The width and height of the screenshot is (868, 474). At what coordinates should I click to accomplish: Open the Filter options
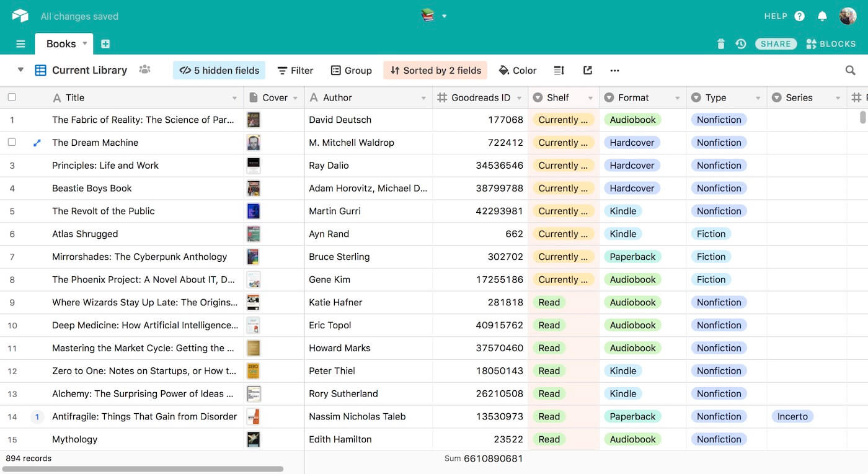295,70
